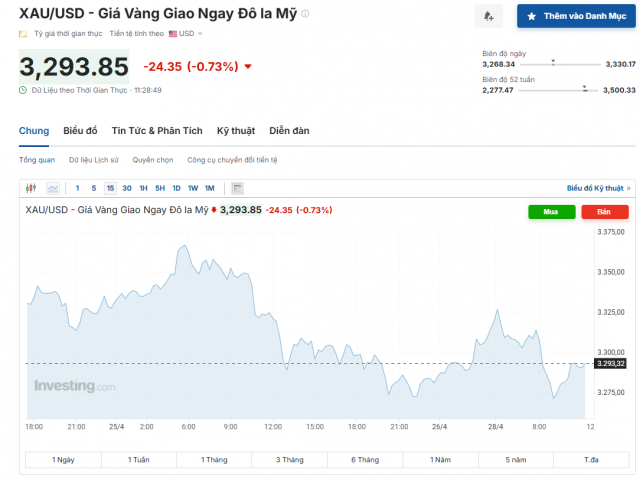Click the Biên độ ngày range slider

560,64
